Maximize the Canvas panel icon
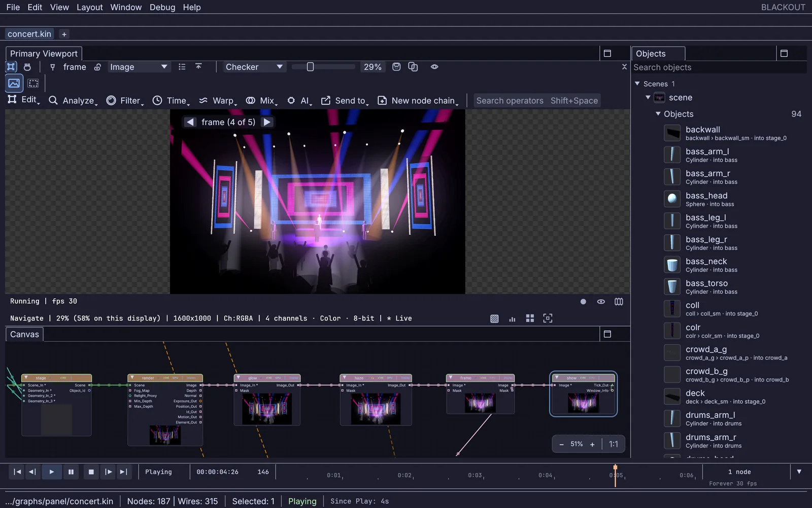 pyautogui.click(x=607, y=334)
